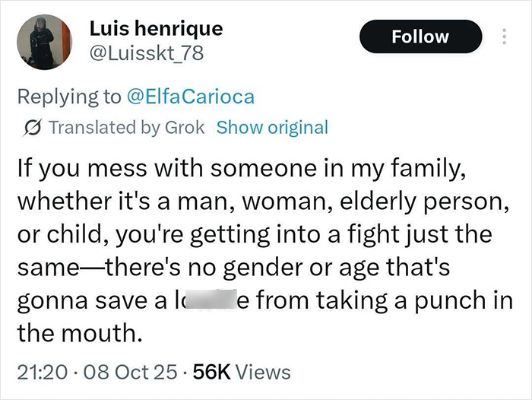The image size is (532, 400).
Task: Open the Luis henrique display name
Action: click(156, 29)
